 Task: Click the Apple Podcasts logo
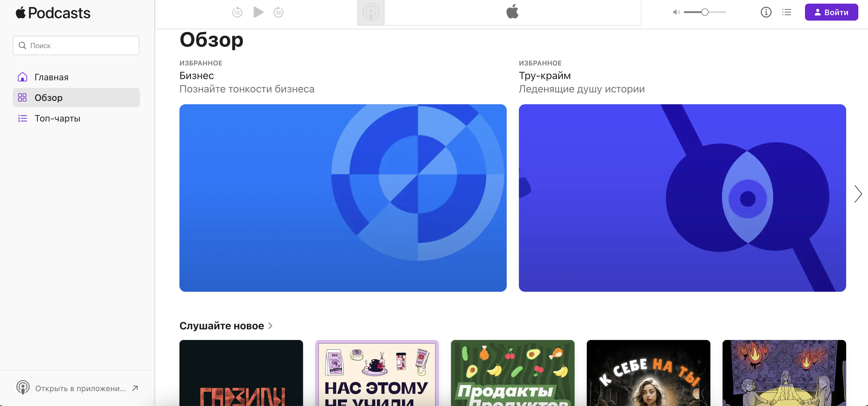coord(53,13)
